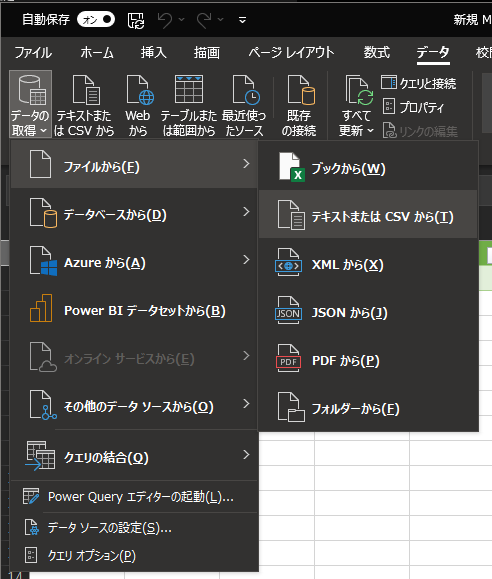
Task: Launch Power Query エディターの起動(L)
Action: pos(134,497)
